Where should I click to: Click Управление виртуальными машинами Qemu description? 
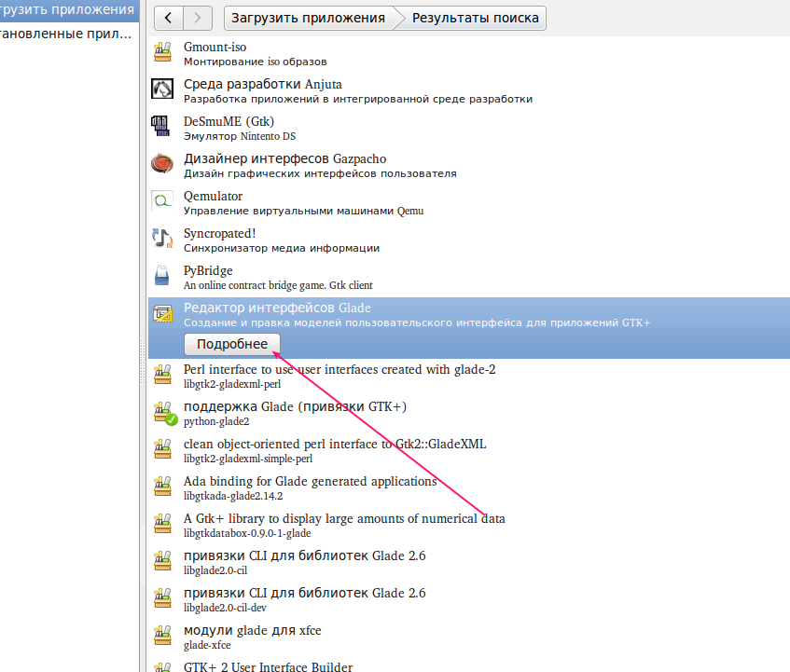(303, 211)
